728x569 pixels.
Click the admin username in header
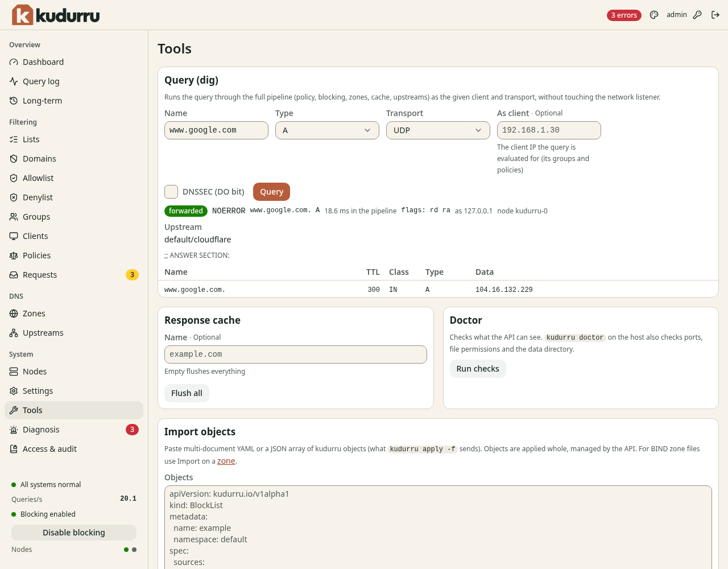[x=677, y=15]
